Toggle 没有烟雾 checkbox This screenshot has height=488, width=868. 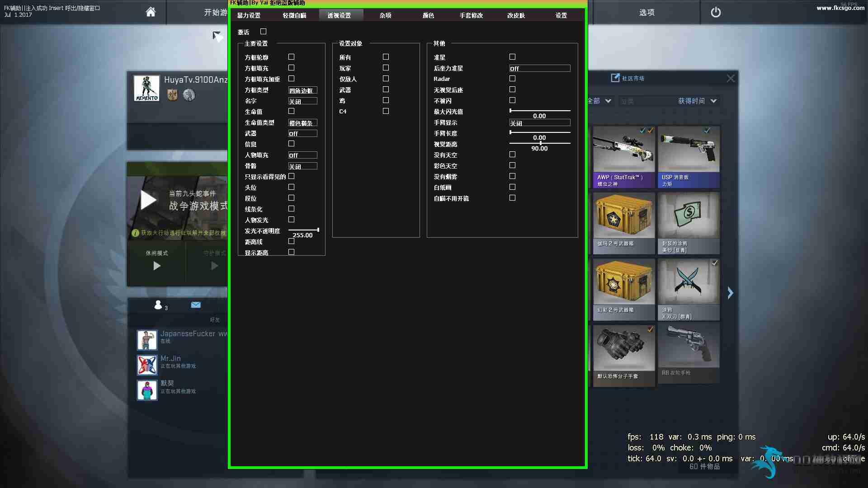512,176
